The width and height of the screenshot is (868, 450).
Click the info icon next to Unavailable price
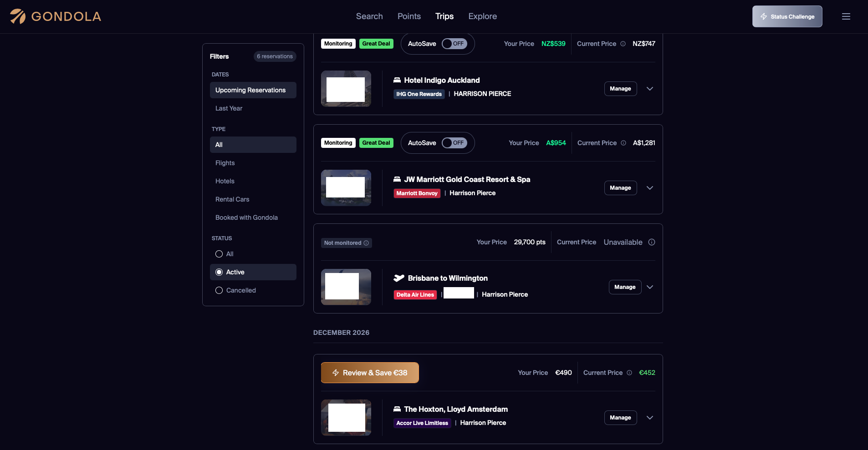(x=652, y=242)
